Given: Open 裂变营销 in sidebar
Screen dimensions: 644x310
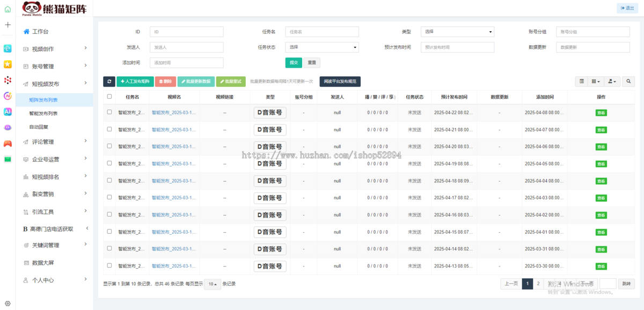Looking at the screenshot, I should click(54, 194).
